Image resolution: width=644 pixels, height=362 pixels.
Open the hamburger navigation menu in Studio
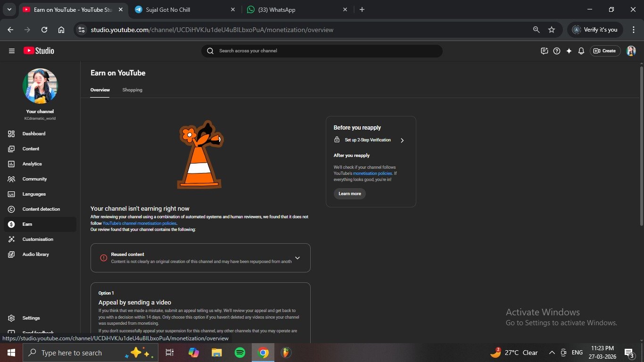[x=12, y=51]
